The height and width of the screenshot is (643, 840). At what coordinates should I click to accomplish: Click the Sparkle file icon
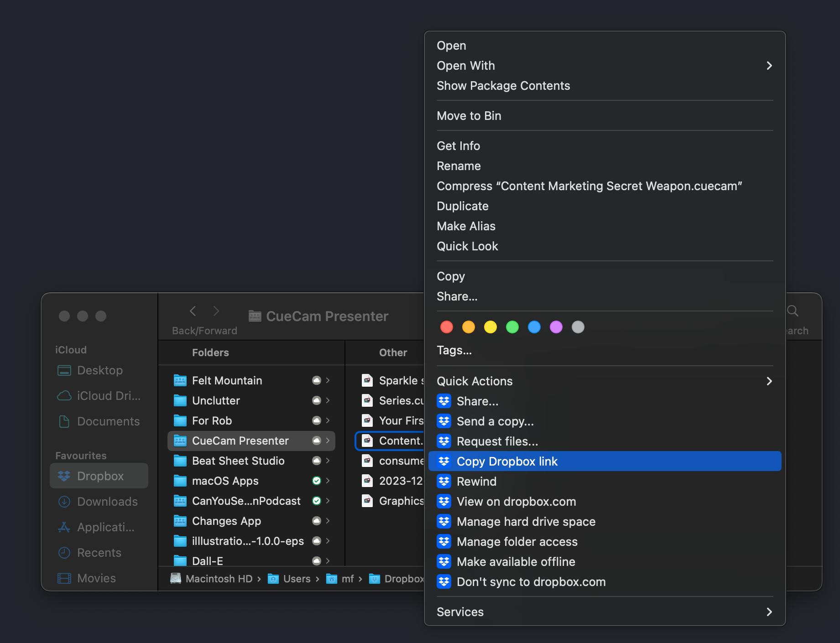(x=367, y=380)
